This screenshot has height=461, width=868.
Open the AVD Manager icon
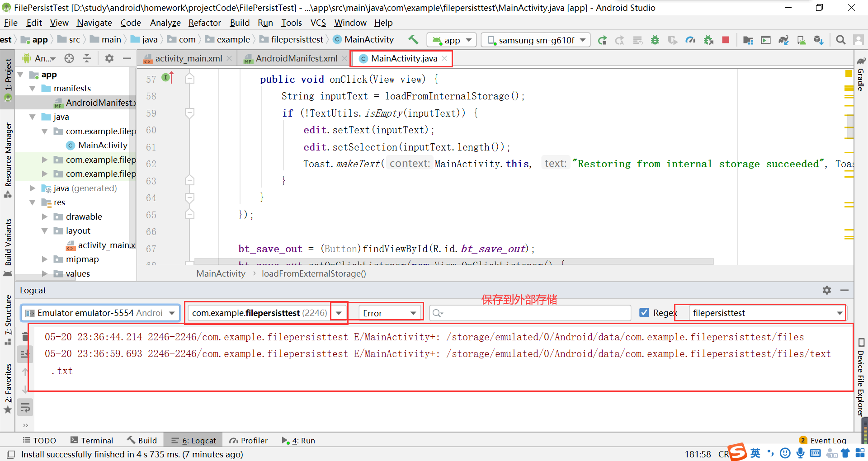(x=801, y=40)
